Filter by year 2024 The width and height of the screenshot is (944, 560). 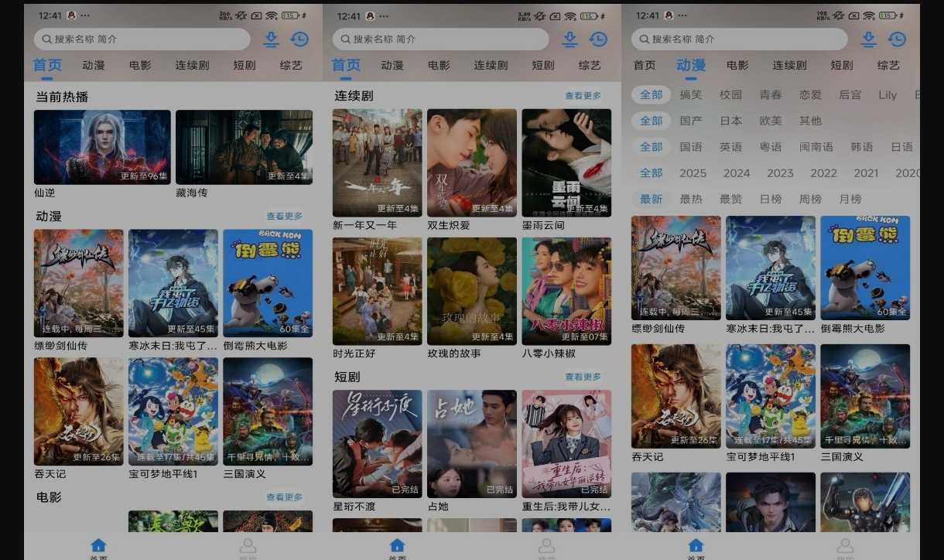click(737, 173)
